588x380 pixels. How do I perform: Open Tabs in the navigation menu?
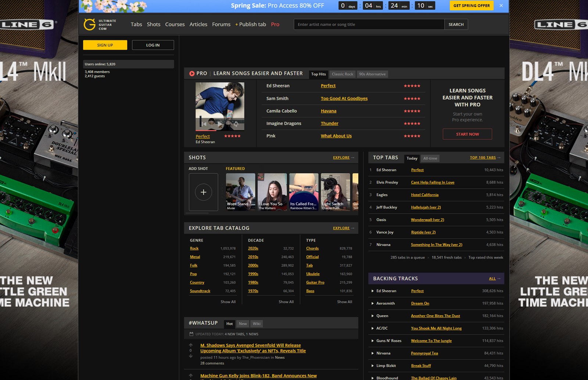136,24
